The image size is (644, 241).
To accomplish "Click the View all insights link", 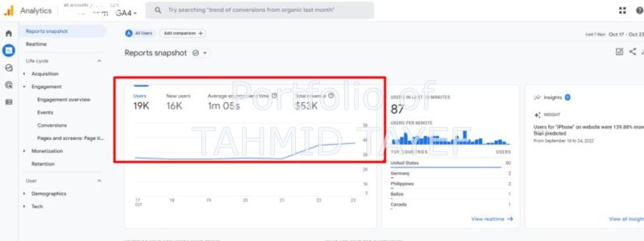I will (x=626, y=219).
